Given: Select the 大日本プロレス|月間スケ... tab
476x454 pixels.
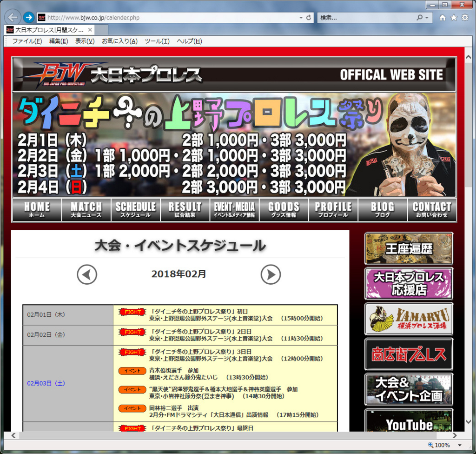Looking at the screenshot, I should click(49, 30).
